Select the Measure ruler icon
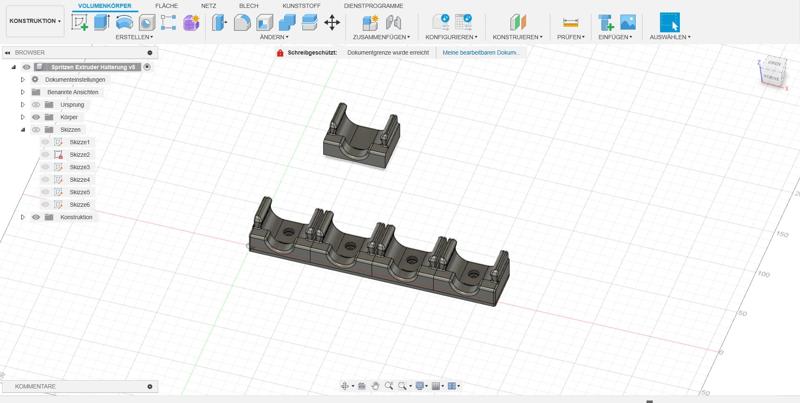The width and height of the screenshot is (800, 403). point(570,22)
